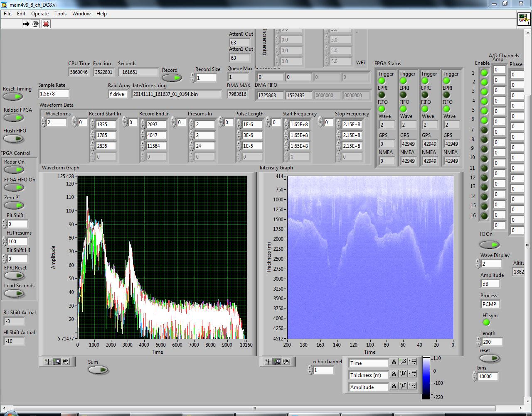Open the Thickness axis Y.YY format button
This screenshot has height=416, width=532.
[412, 374]
